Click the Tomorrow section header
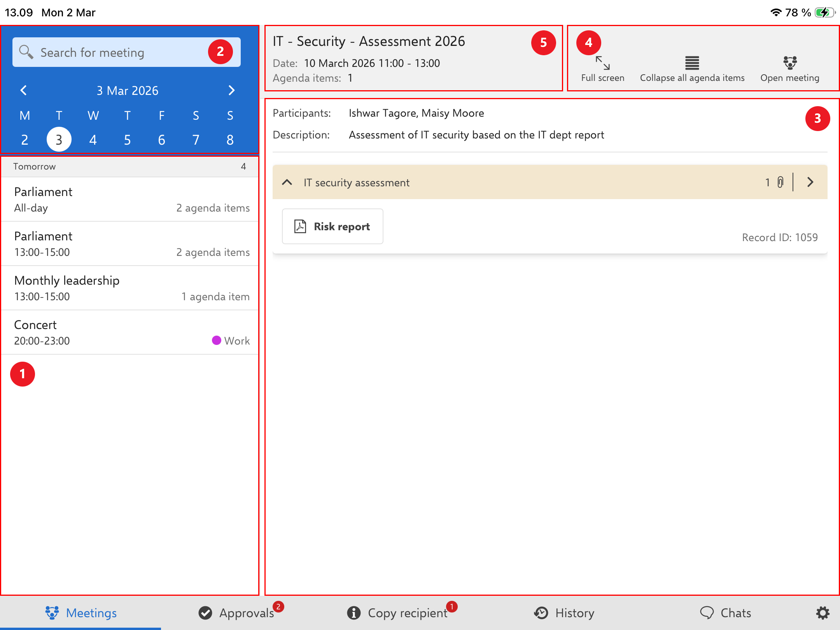The height and width of the screenshot is (630, 840). (130, 166)
